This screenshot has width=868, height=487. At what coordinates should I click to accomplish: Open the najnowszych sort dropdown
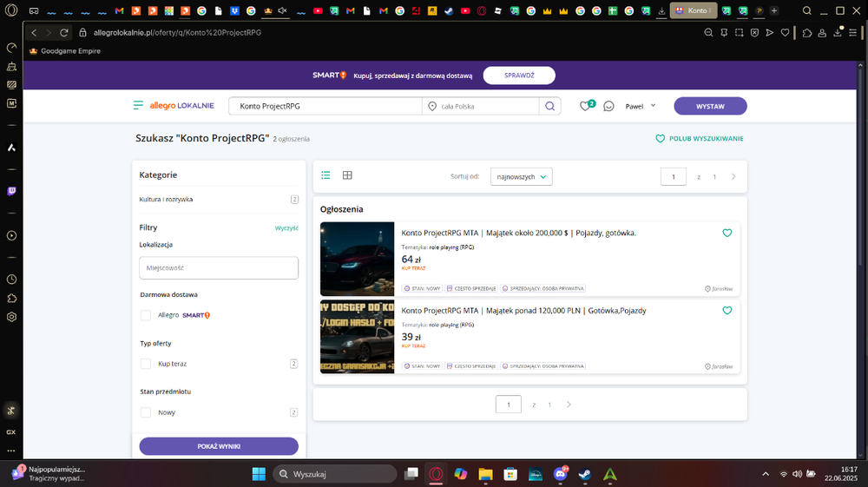click(521, 176)
